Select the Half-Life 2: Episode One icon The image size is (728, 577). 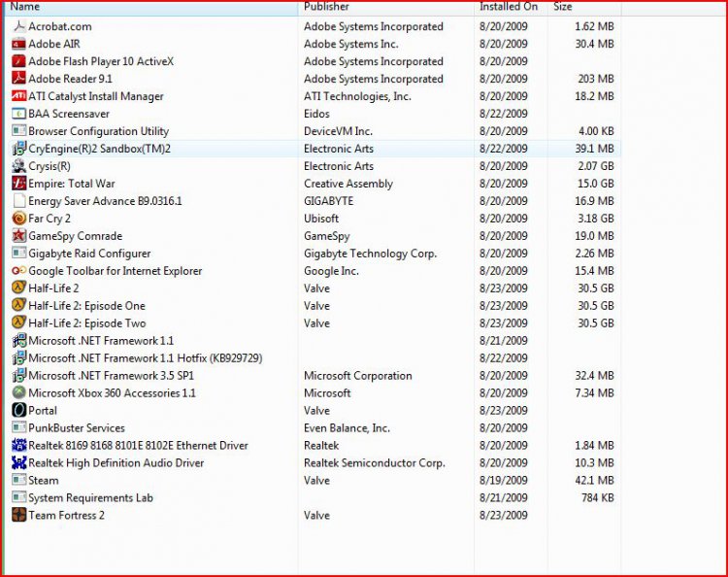click(x=19, y=306)
